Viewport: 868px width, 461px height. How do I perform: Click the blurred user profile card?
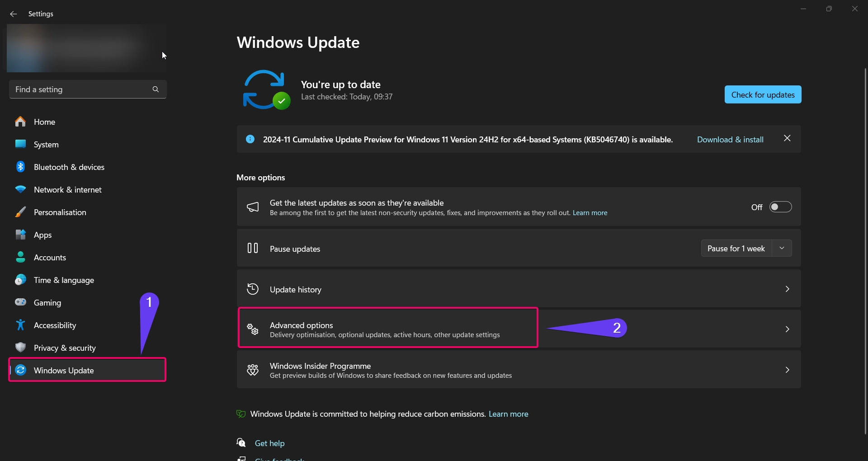pos(86,48)
